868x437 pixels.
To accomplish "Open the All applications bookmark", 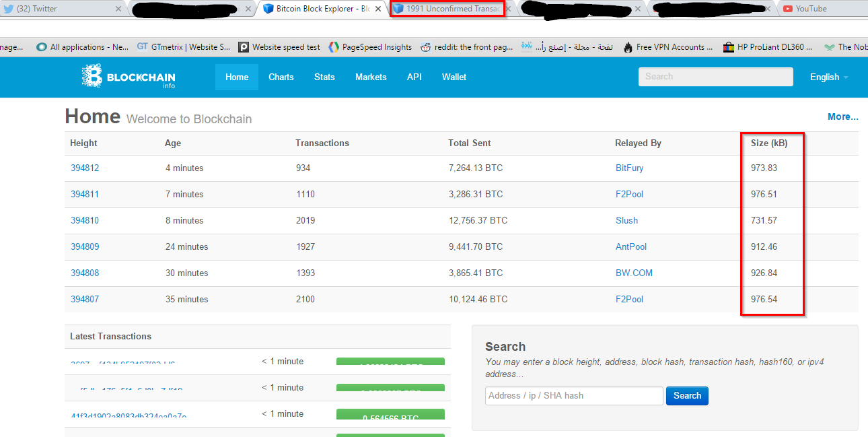I will point(83,47).
